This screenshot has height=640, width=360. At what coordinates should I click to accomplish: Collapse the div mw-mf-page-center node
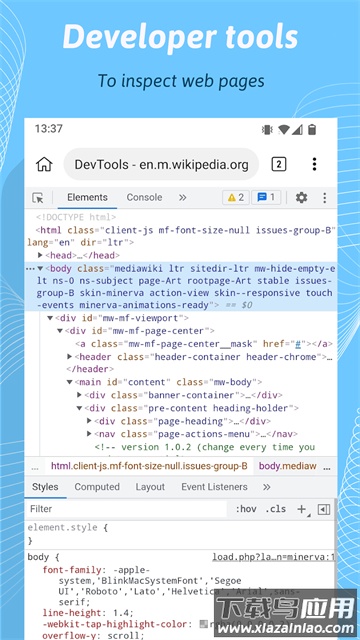[60, 331]
